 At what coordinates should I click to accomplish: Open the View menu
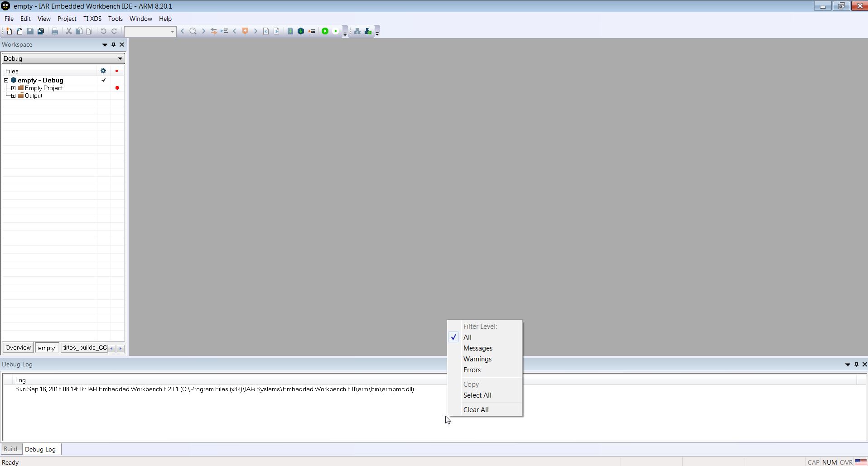44,19
